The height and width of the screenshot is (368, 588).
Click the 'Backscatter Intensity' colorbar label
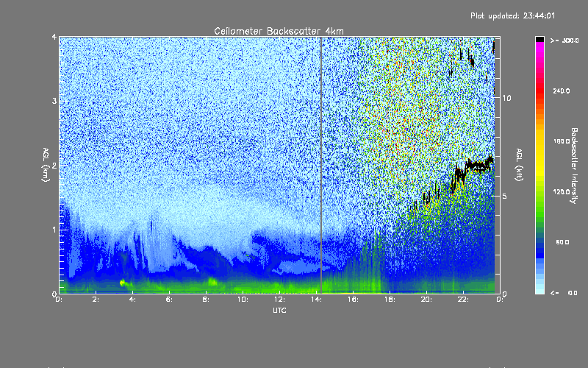(574, 166)
